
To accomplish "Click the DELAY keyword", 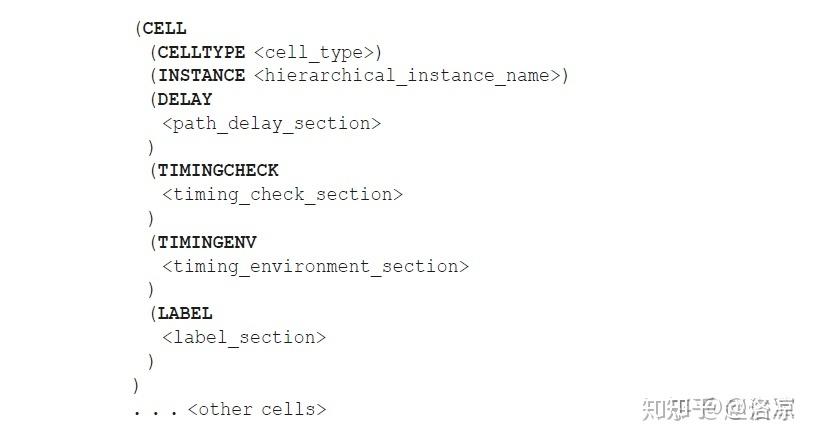I will pos(185,99).
